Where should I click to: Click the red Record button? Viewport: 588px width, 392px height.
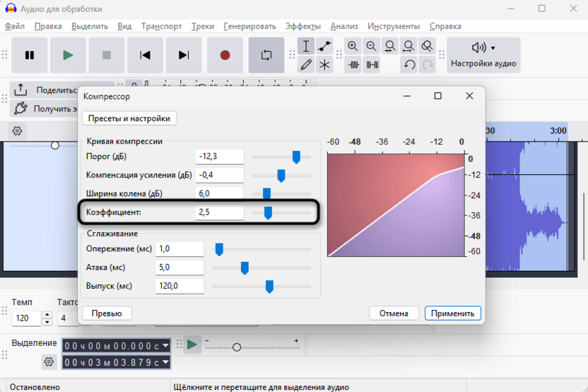225,55
